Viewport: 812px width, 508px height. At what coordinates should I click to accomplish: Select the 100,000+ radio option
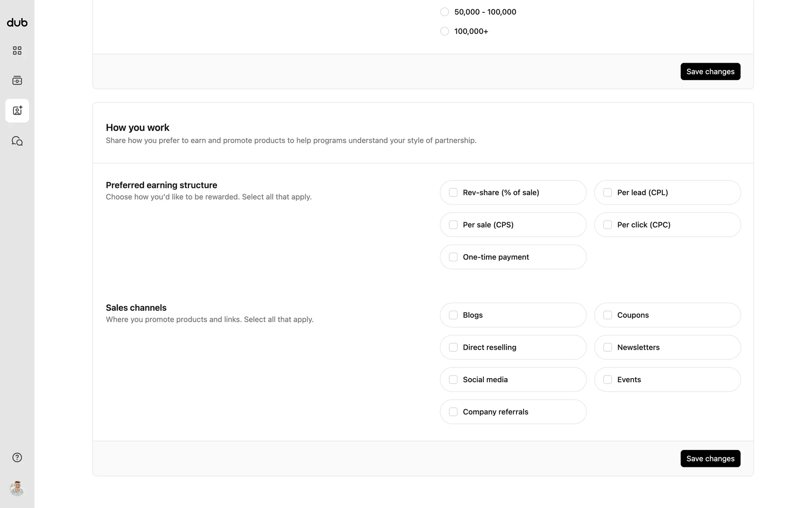click(444, 31)
